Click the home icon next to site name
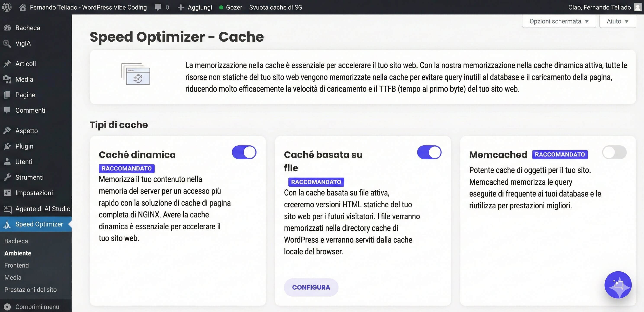Image resolution: width=644 pixels, height=312 pixels. point(23,7)
